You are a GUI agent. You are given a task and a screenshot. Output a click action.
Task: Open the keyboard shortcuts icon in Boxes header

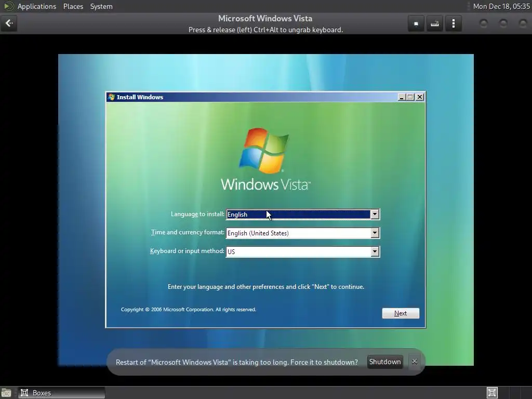click(435, 23)
